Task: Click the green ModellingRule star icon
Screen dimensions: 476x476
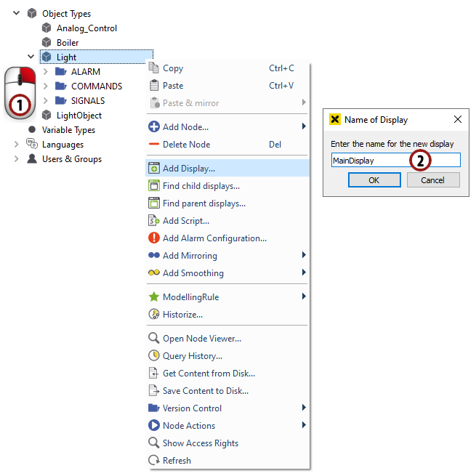Action: pos(153,297)
